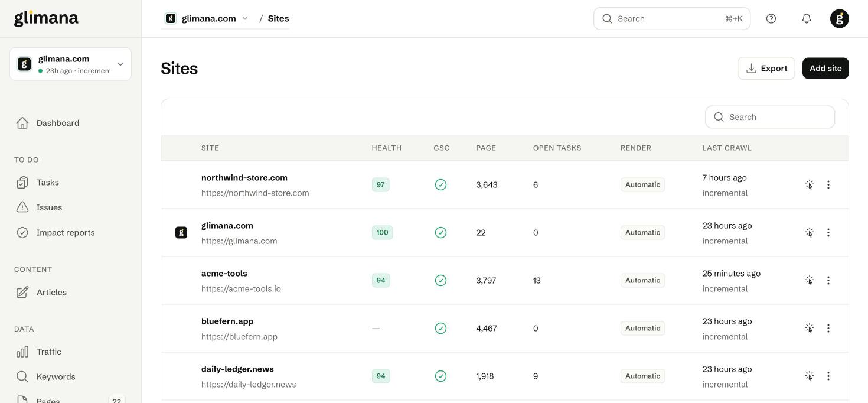Click GSC check icon for bluefern.app
Screen dimensions: 868x403
[x=440, y=329]
